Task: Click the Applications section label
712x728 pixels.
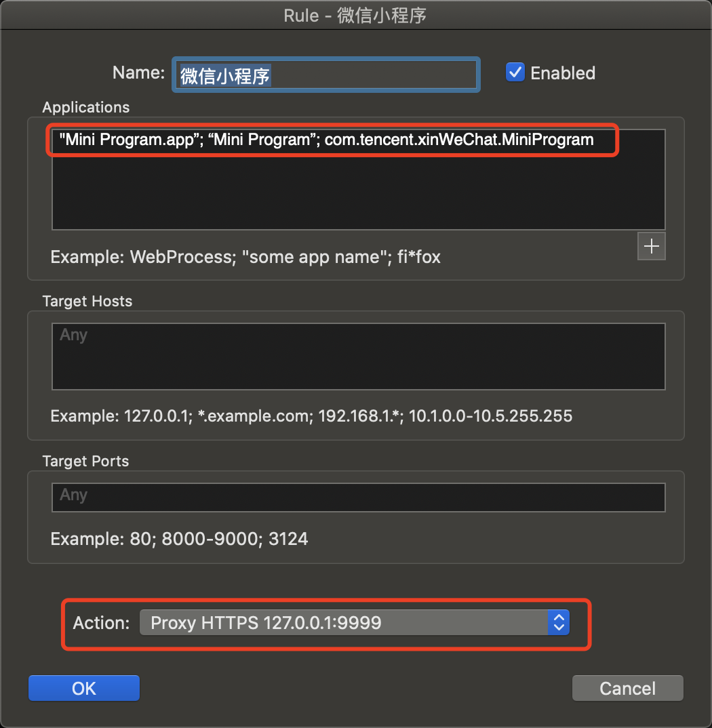Action: (86, 107)
